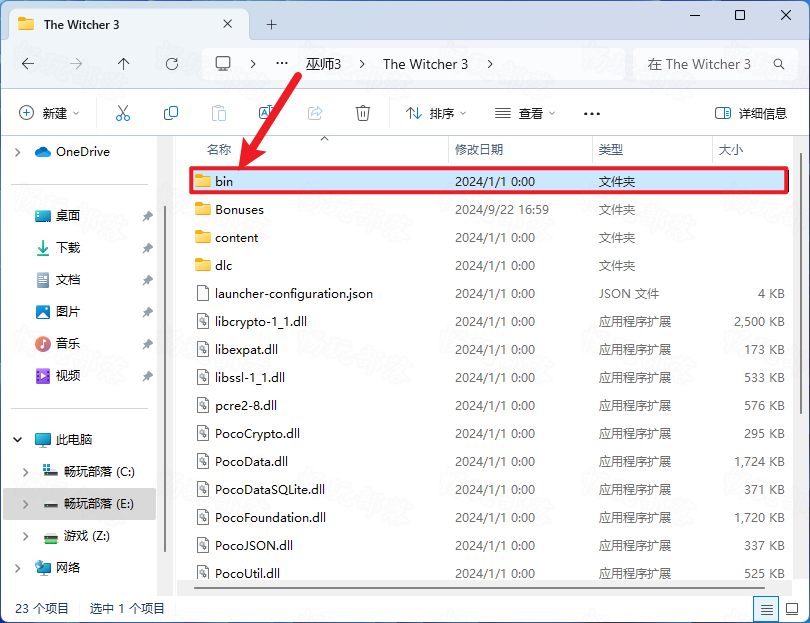The width and height of the screenshot is (810, 623).
Task: Collapse the 此电脑 tree node
Action: coord(18,440)
